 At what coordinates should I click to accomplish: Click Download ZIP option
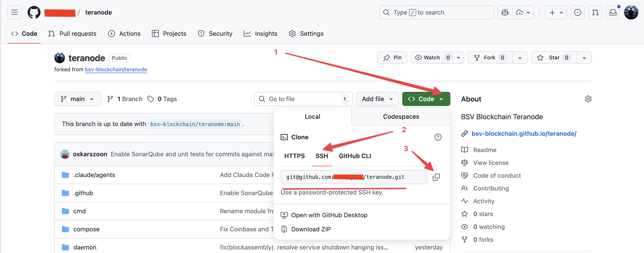pyautogui.click(x=311, y=229)
